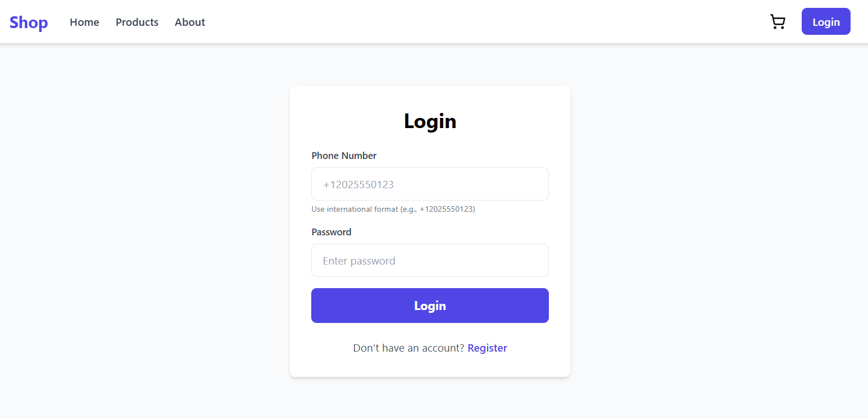This screenshot has height=419, width=868.
Task: Open the shopping cart icon
Action: coord(778,22)
